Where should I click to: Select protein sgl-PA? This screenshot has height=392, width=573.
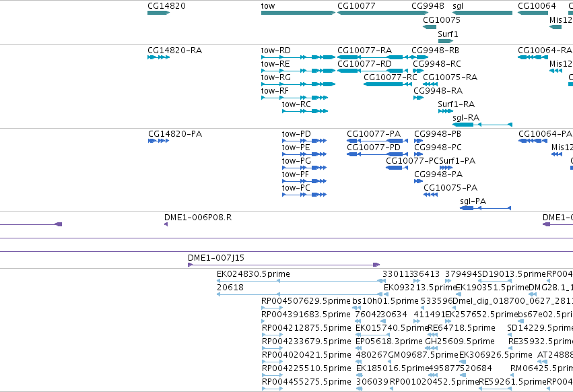point(485,208)
